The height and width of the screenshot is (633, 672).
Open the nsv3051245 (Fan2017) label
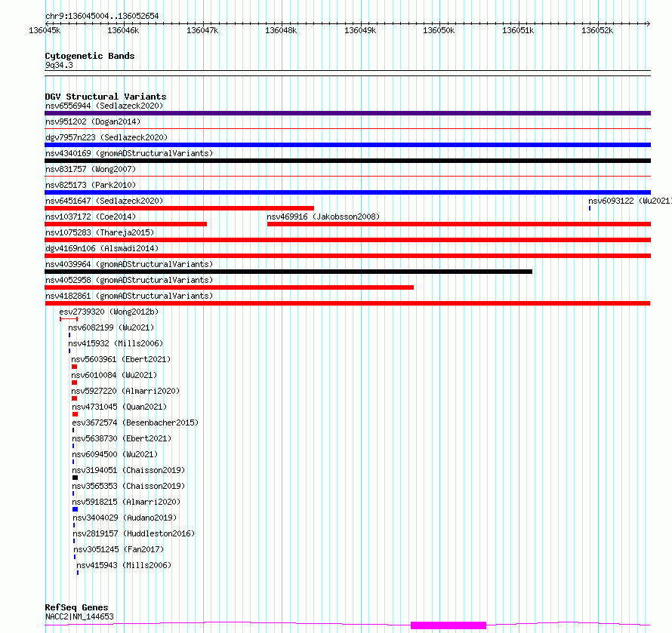pyautogui.click(x=119, y=549)
